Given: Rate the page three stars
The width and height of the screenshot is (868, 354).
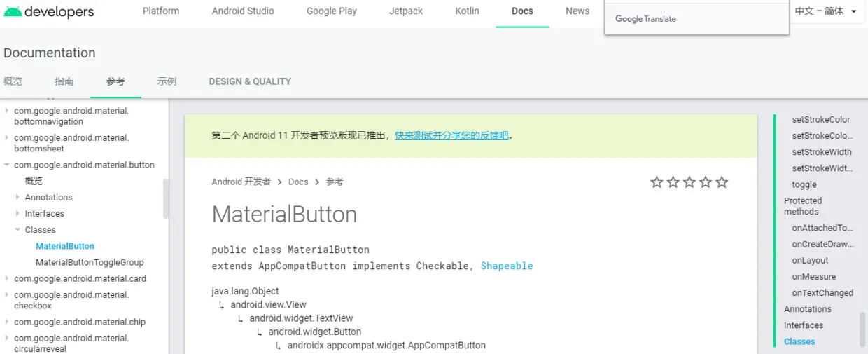Looking at the screenshot, I should point(689,182).
